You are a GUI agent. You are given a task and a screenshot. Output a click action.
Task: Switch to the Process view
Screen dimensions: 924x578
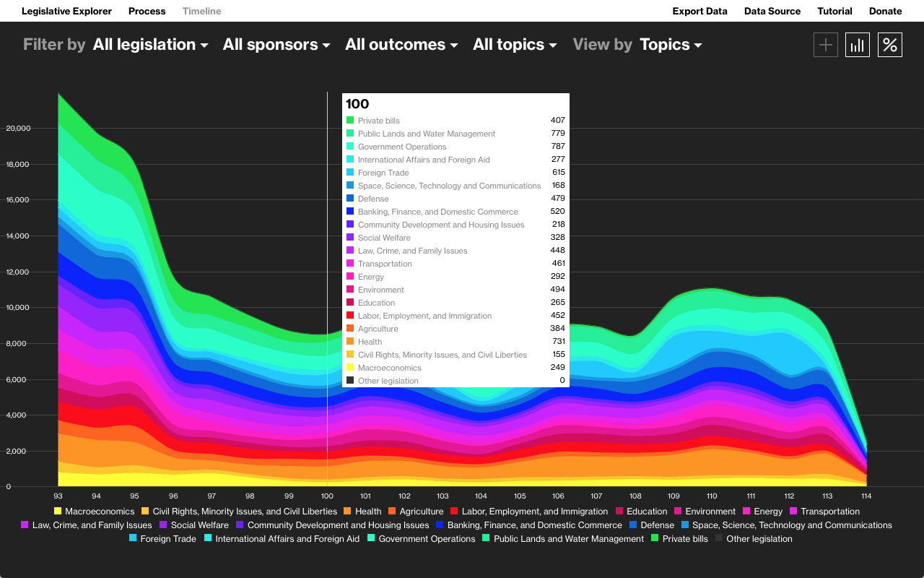147,11
